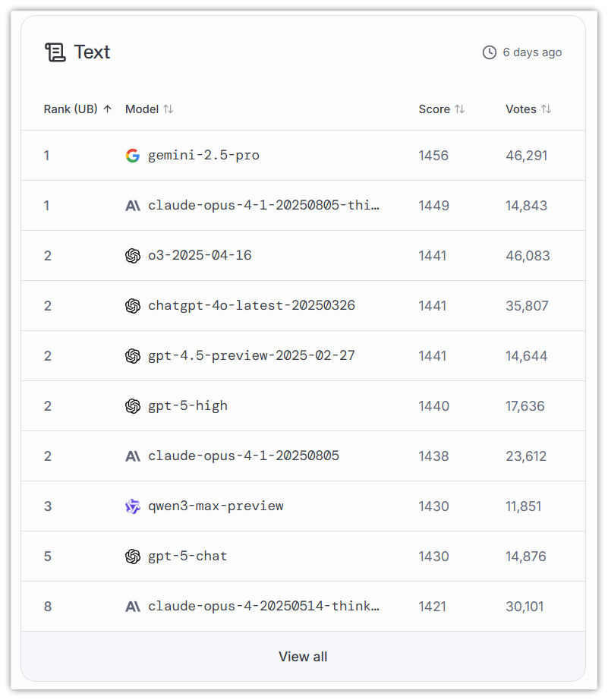The height and width of the screenshot is (700, 608).
Task: Click score 1449 in the table
Action: coord(434,205)
